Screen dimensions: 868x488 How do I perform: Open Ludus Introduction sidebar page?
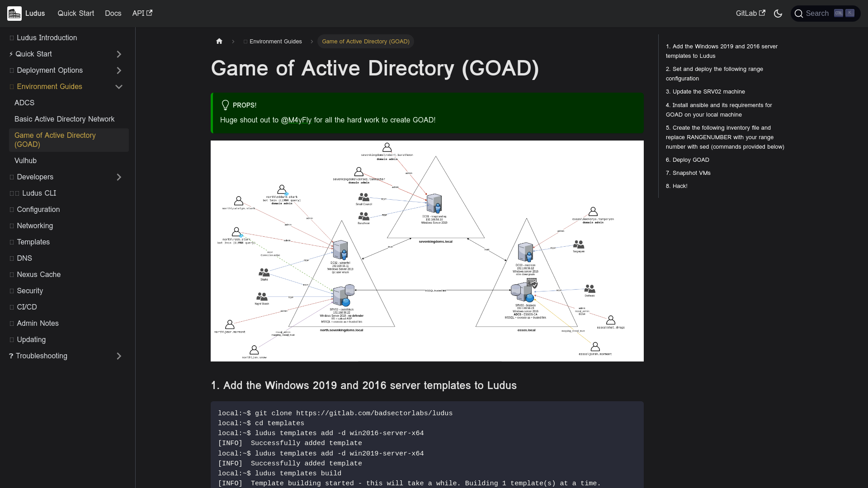coord(69,38)
